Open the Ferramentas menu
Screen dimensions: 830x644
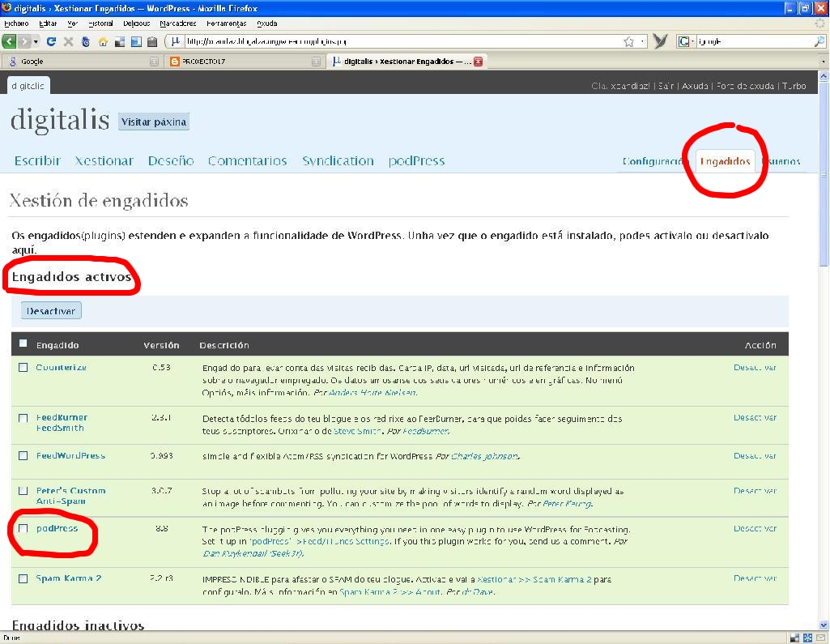click(227, 23)
